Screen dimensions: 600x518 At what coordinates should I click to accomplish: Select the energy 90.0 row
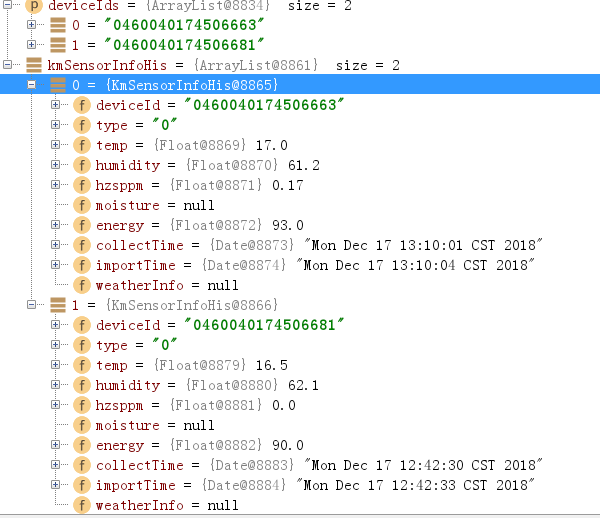300,445
